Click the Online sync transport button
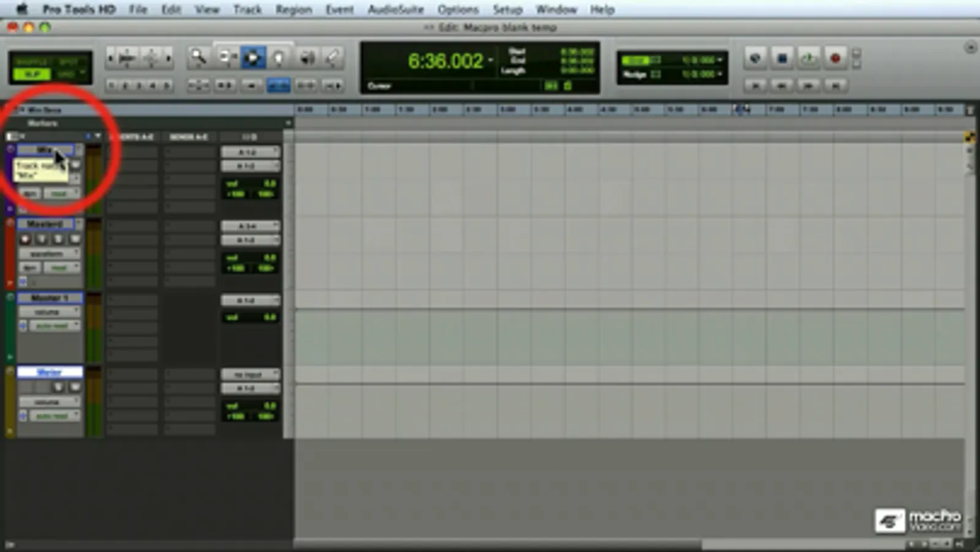Viewport: 980px width, 552px height. tap(755, 58)
